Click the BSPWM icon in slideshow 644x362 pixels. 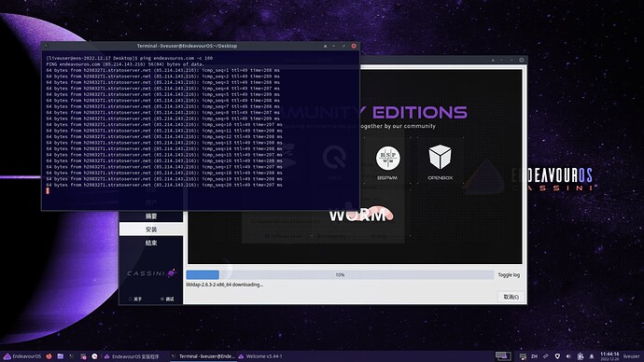click(387, 159)
